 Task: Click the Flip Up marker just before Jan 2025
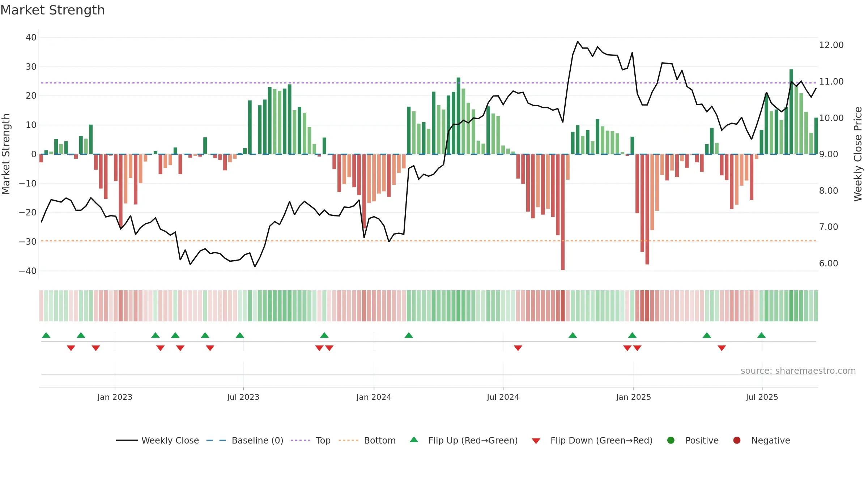click(632, 335)
